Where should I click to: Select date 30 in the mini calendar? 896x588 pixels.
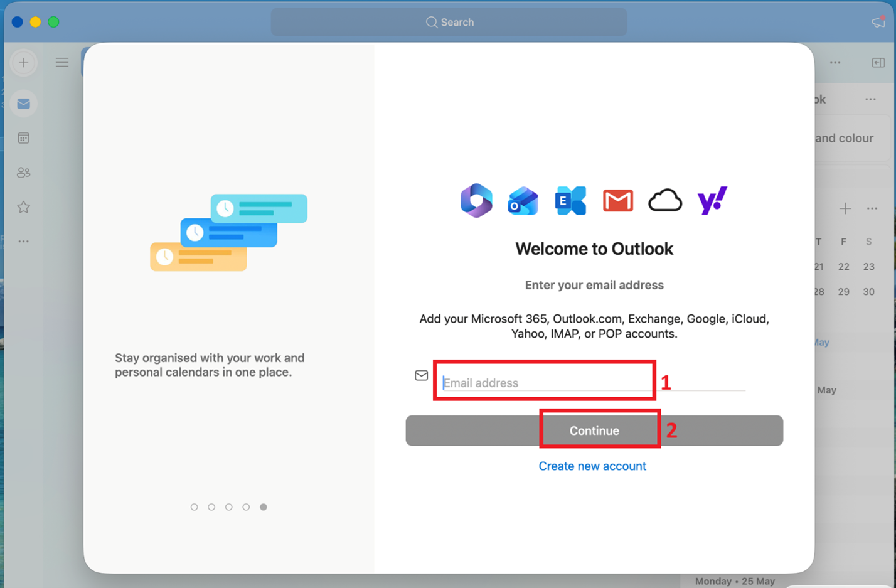869,292
